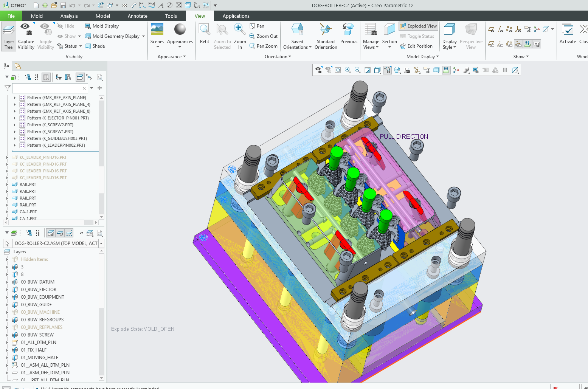Image resolution: width=588 pixels, height=389 pixels.
Task: Open the File menu
Action: pyautogui.click(x=11, y=16)
